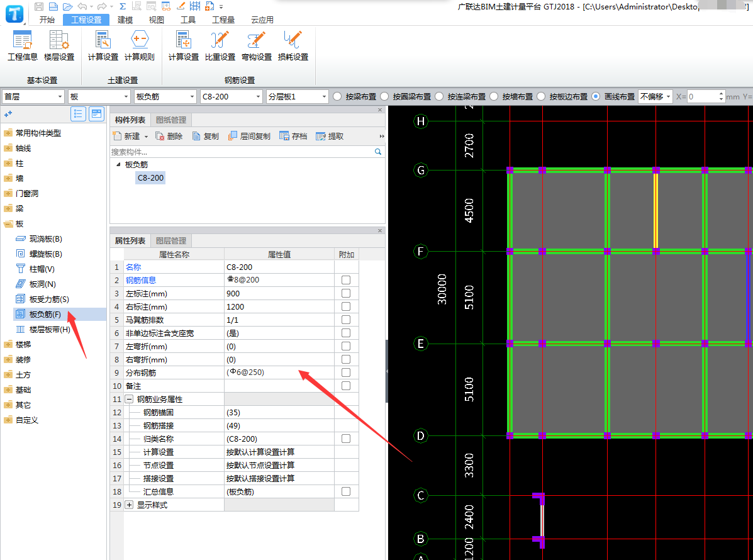This screenshot has width=753, height=560.
Task: Open 比重设置 weight settings
Action: [220, 46]
